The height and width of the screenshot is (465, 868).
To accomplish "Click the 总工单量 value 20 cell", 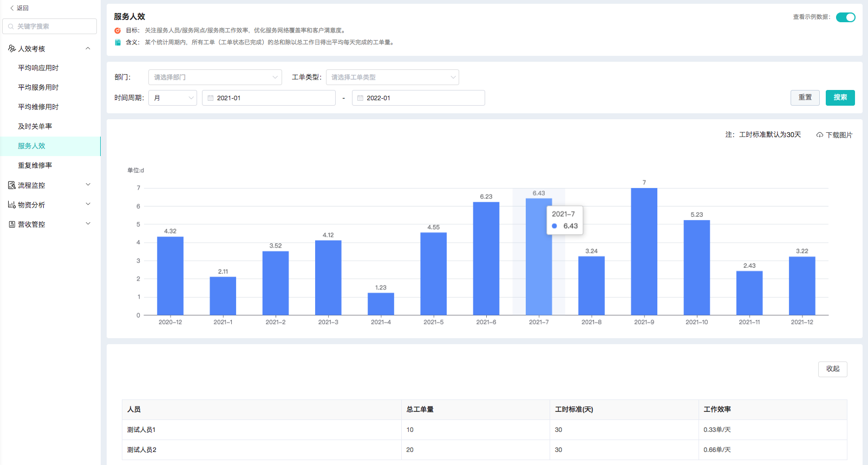I will (x=475, y=450).
